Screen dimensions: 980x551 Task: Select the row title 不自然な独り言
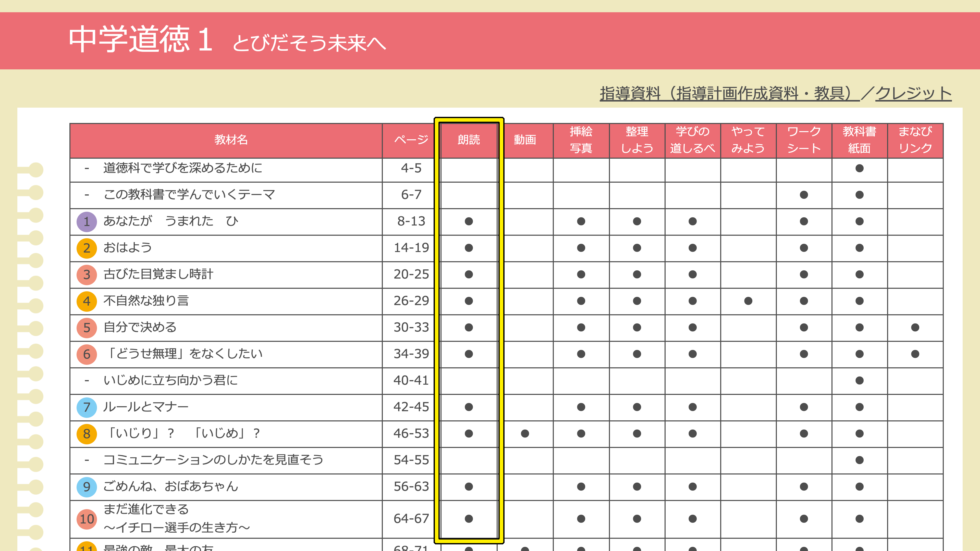(146, 301)
